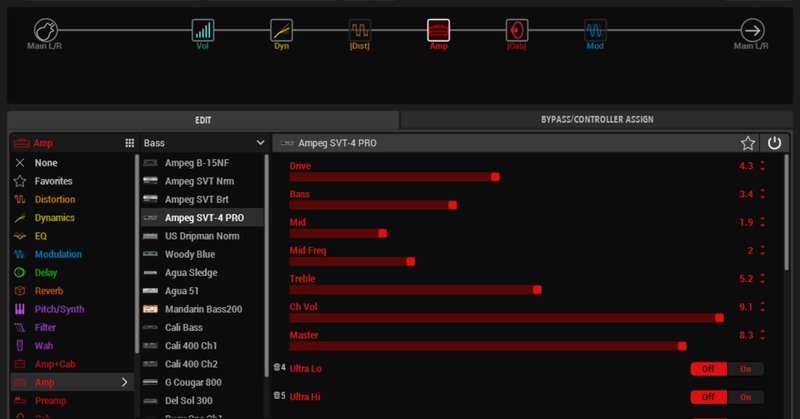800x419 pixels.
Task: Adjust Bass value stepper
Action: [x=762, y=194]
